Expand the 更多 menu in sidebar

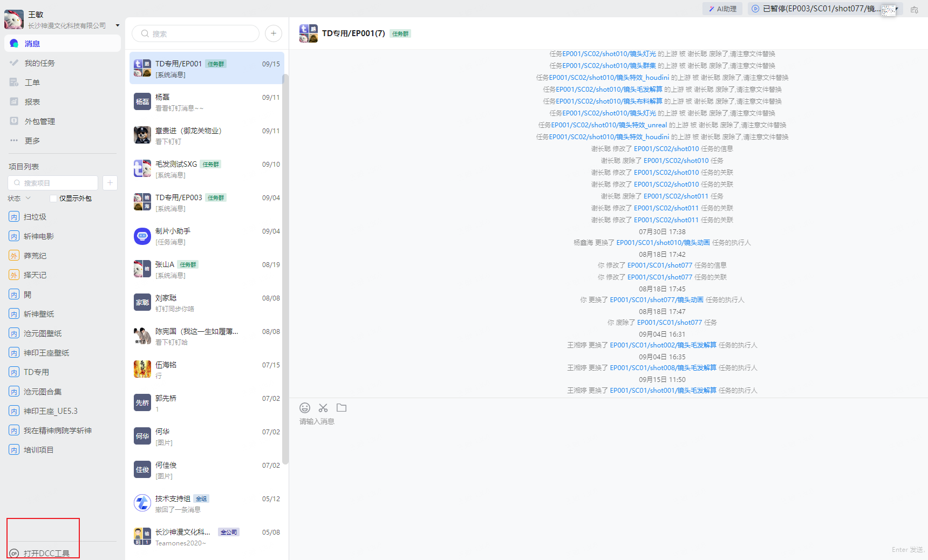pos(32,141)
